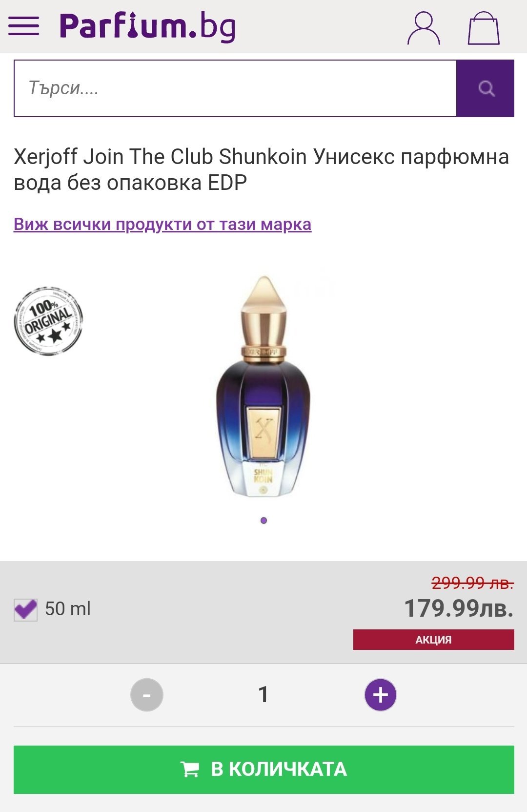Click the 100% Original stamp badge
The height and width of the screenshot is (812, 527).
click(48, 321)
